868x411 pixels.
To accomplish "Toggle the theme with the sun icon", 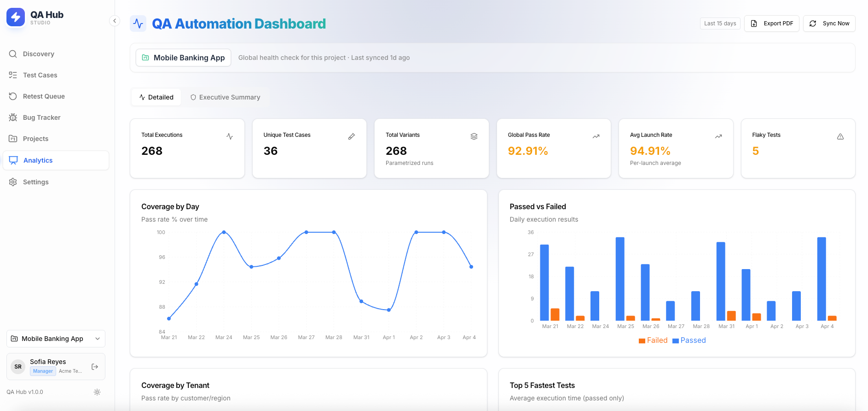I will tap(97, 392).
